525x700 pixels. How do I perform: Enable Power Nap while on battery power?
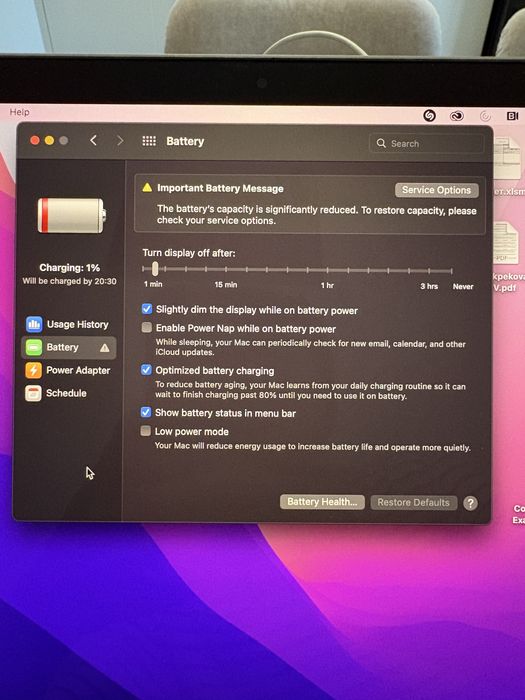pyautogui.click(x=146, y=328)
